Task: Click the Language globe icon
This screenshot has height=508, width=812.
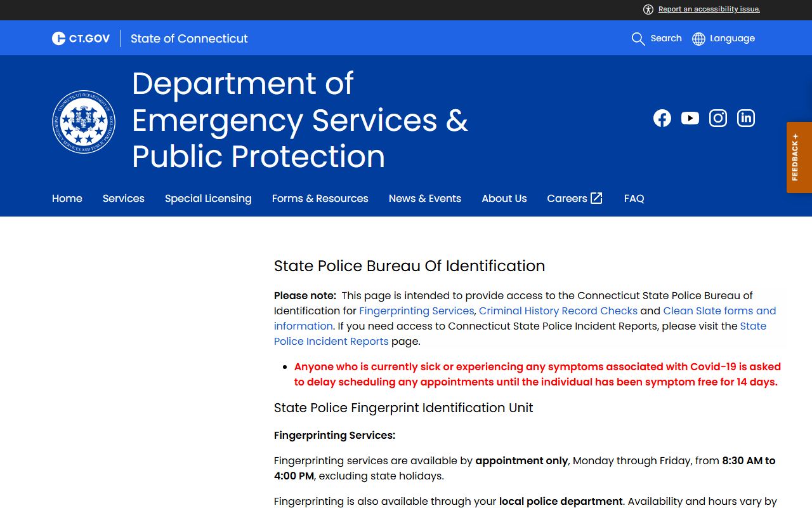Action: (x=698, y=39)
